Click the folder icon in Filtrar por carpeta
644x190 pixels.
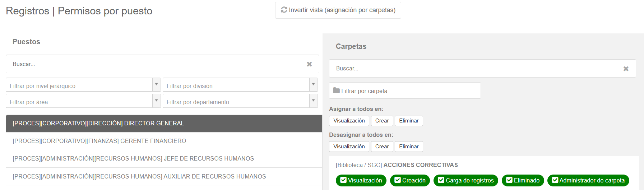(336, 91)
